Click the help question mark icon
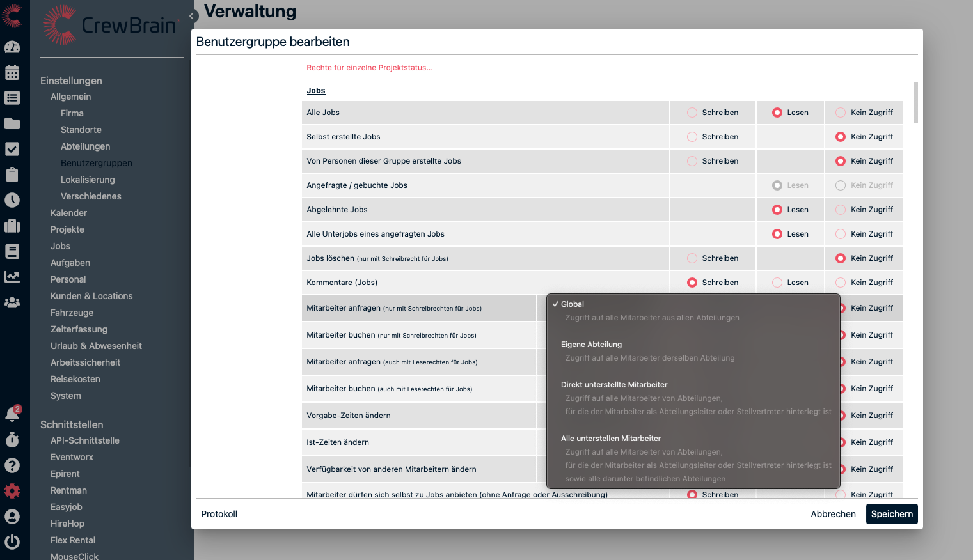This screenshot has width=973, height=560. coord(12,465)
